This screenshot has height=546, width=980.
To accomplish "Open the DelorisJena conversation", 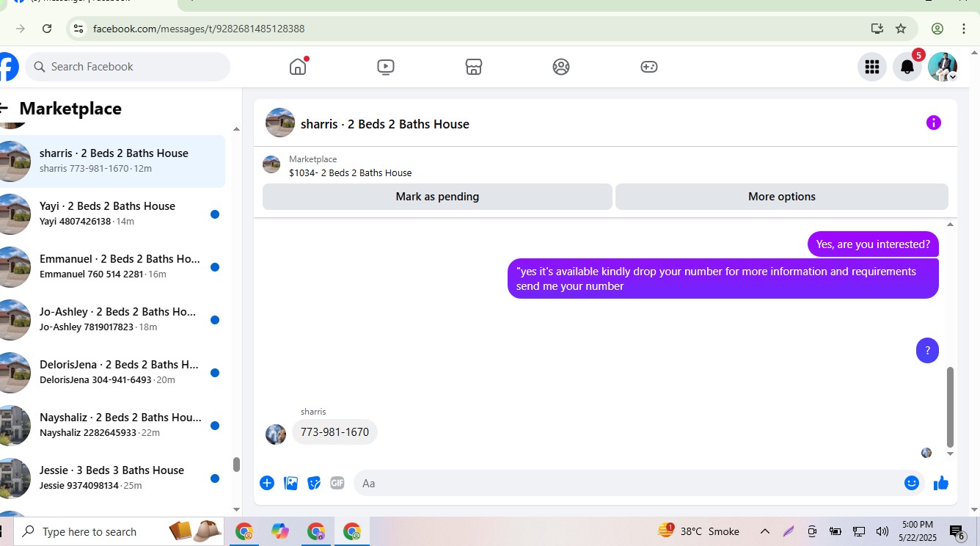I will click(x=112, y=373).
